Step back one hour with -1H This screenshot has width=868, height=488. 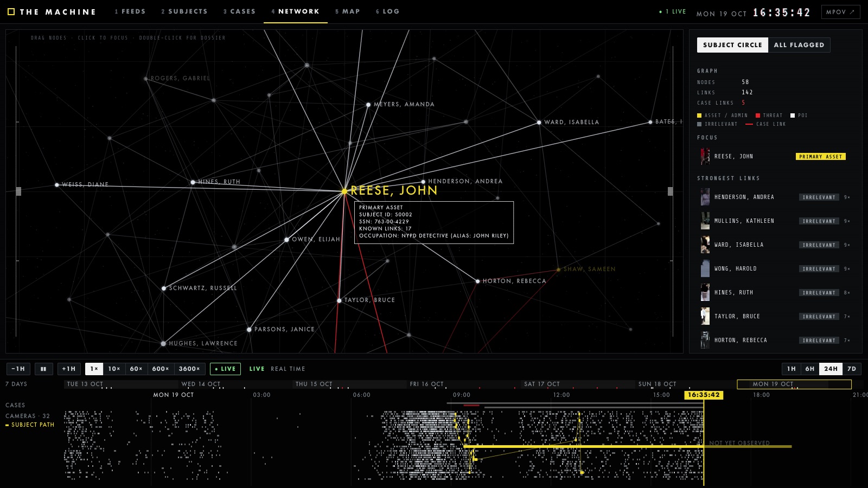click(18, 369)
